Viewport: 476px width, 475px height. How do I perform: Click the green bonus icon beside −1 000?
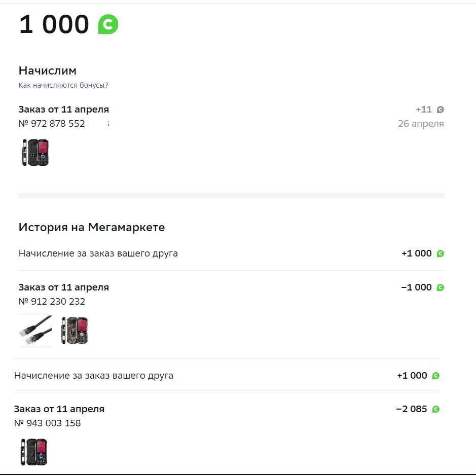[440, 287]
